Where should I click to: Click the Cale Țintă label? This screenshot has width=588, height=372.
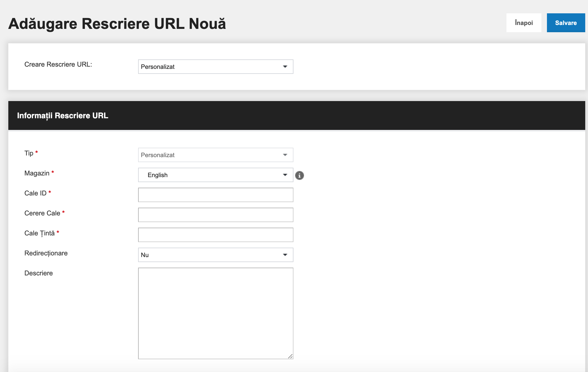click(39, 233)
